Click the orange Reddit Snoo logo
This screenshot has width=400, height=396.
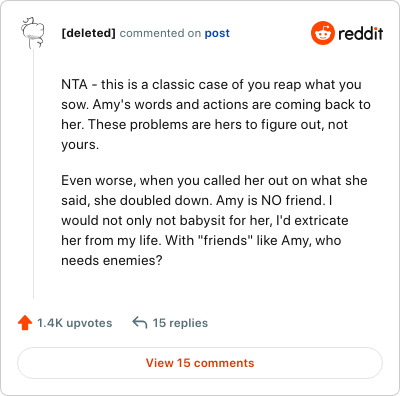pyautogui.click(x=322, y=33)
